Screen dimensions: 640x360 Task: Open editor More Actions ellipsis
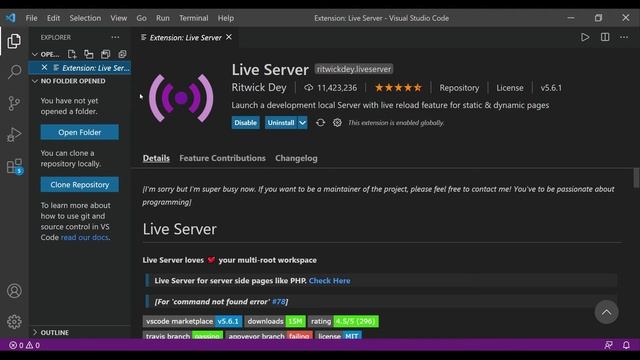(x=624, y=37)
